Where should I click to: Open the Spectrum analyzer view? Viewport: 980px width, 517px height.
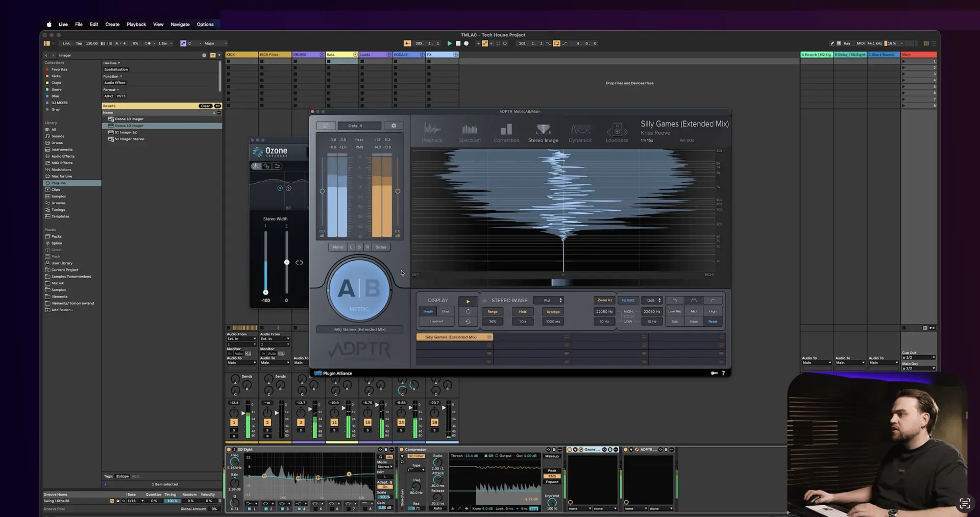[470, 133]
